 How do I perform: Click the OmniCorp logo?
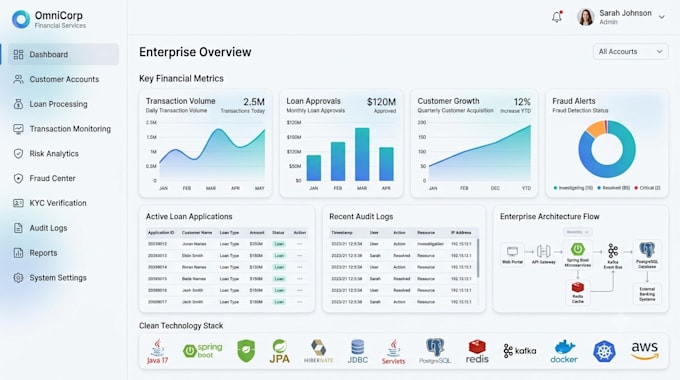[21, 19]
